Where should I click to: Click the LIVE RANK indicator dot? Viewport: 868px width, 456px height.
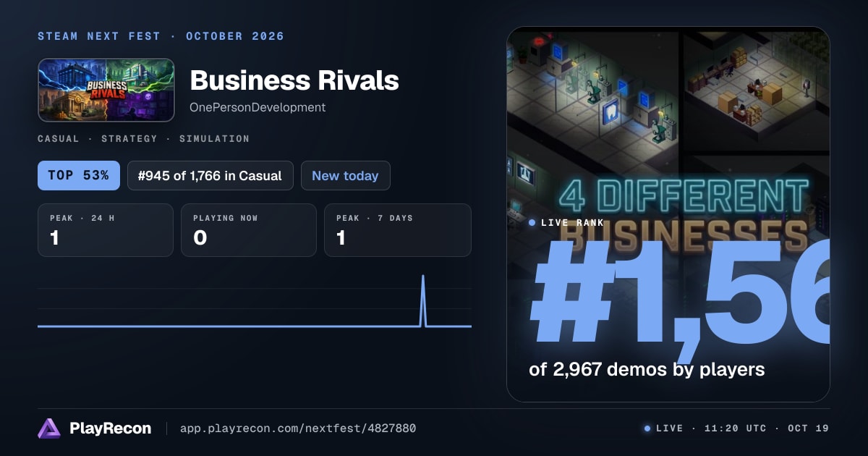pyautogui.click(x=532, y=223)
